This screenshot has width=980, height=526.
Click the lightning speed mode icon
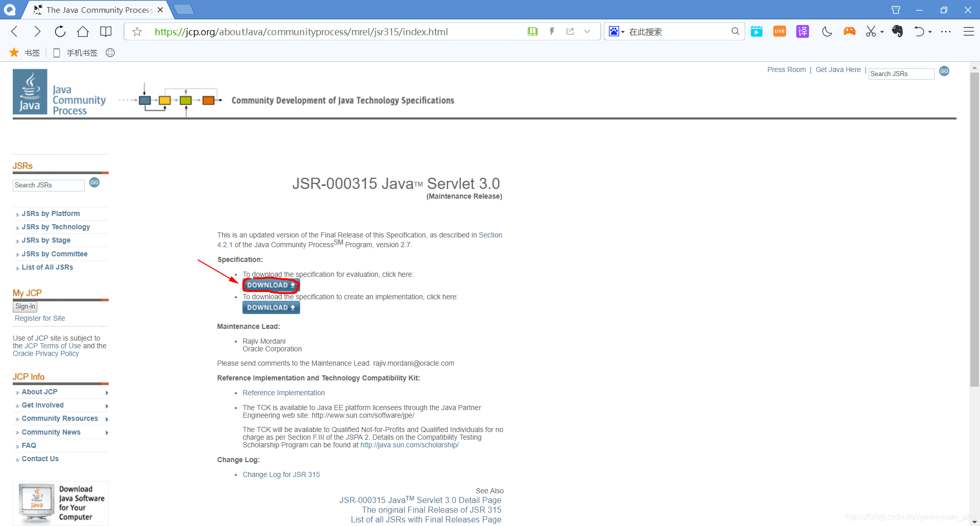(x=552, y=32)
